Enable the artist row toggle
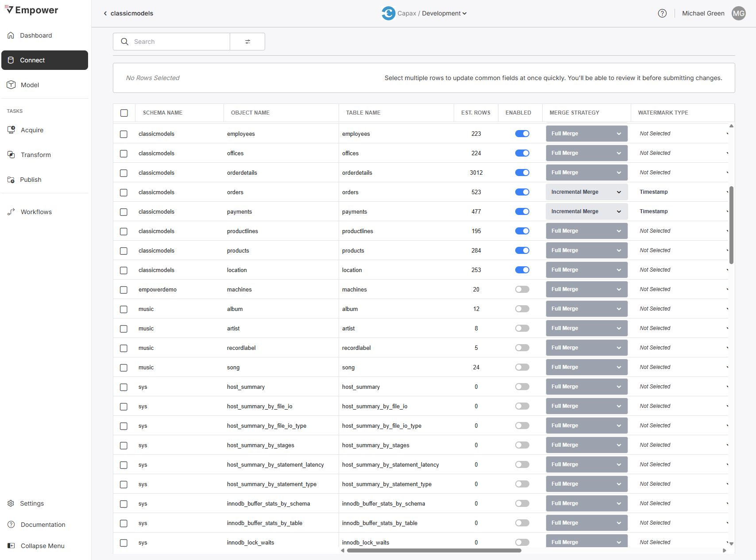Image resolution: width=756 pixels, height=560 pixels. pos(522,328)
